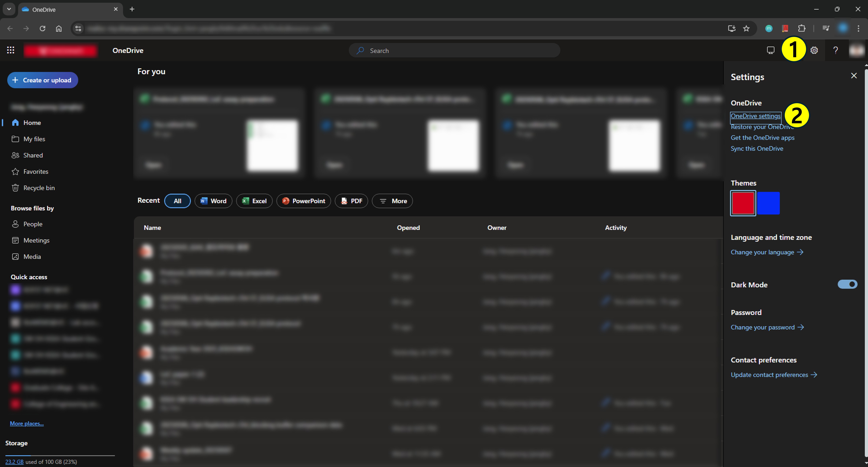Turn off the Dark Mode toggle
Screen dimensions: 868x467
[847, 284]
